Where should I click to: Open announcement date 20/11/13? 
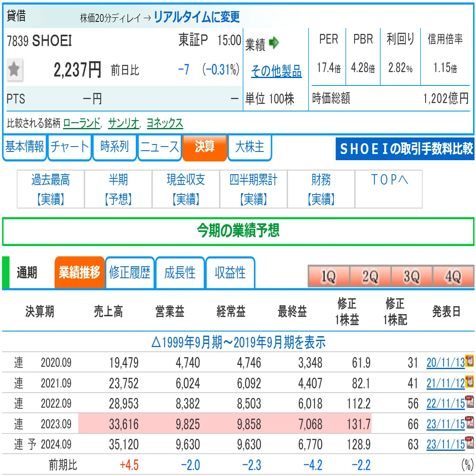pyautogui.click(x=445, y=362)
